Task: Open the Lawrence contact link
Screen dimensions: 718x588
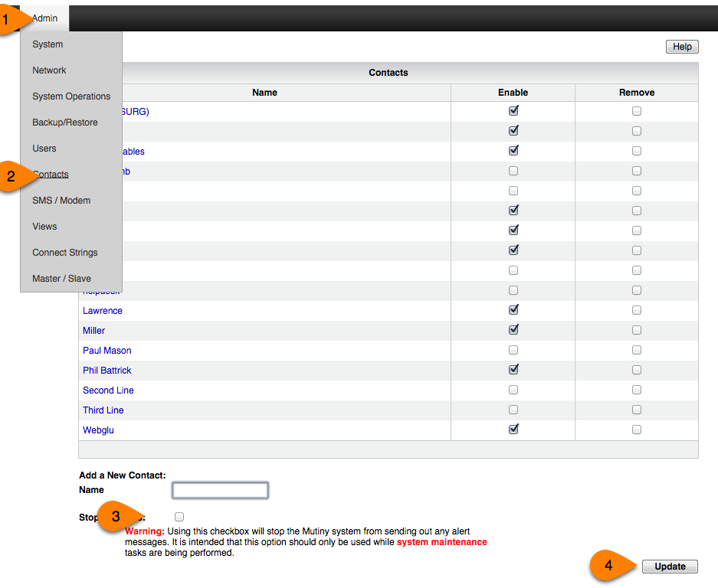Action: [103, 311]
